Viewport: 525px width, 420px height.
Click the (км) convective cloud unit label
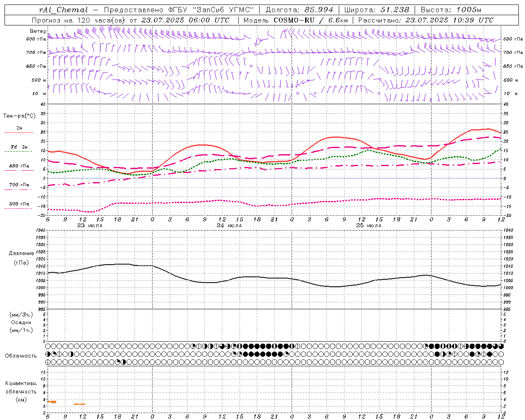[21, 399]
